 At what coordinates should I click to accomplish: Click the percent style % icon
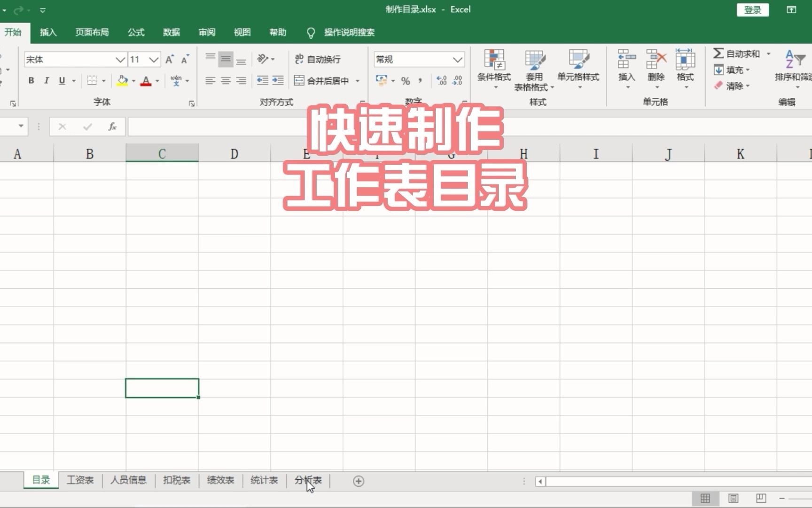[x=405, y=80]
